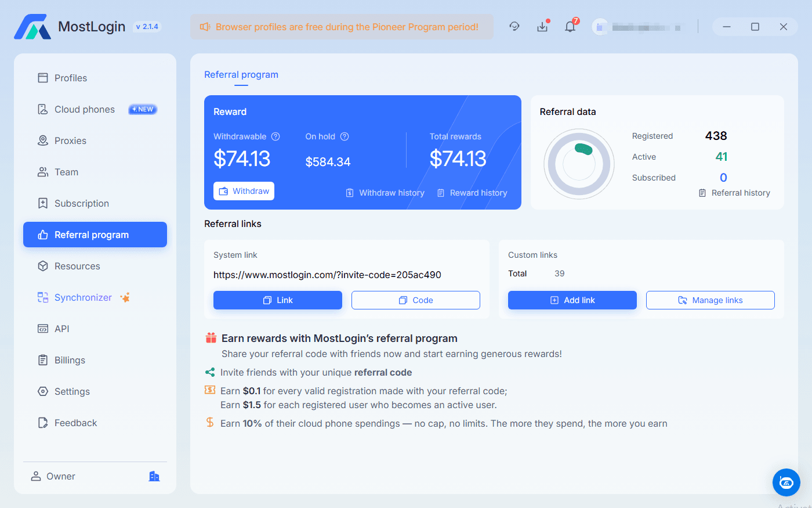Select Team in the sidebar
This screenshot has height=508, width=812.
coord(95,172)
